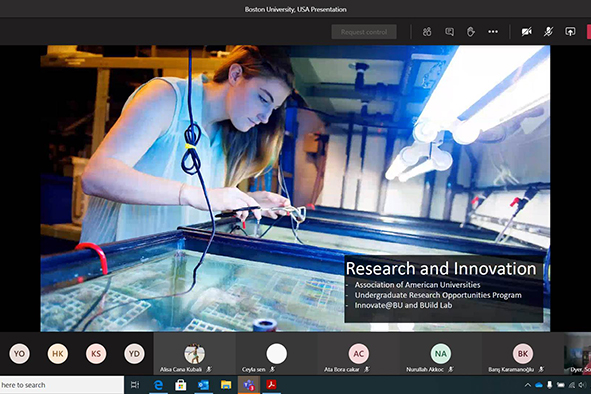Turn the camera on
This screenshot has height=394, width=591.
click(x=527, y=32)
